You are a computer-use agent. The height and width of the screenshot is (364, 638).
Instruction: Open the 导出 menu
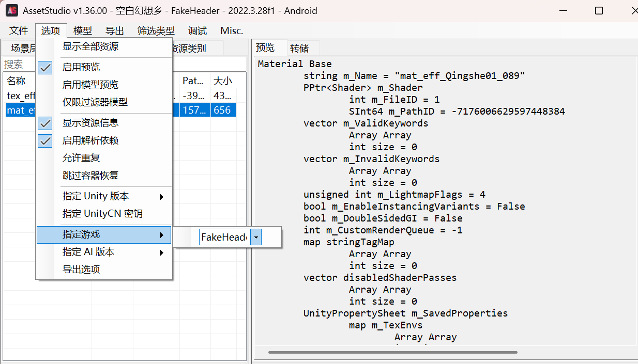pos(115,31)
